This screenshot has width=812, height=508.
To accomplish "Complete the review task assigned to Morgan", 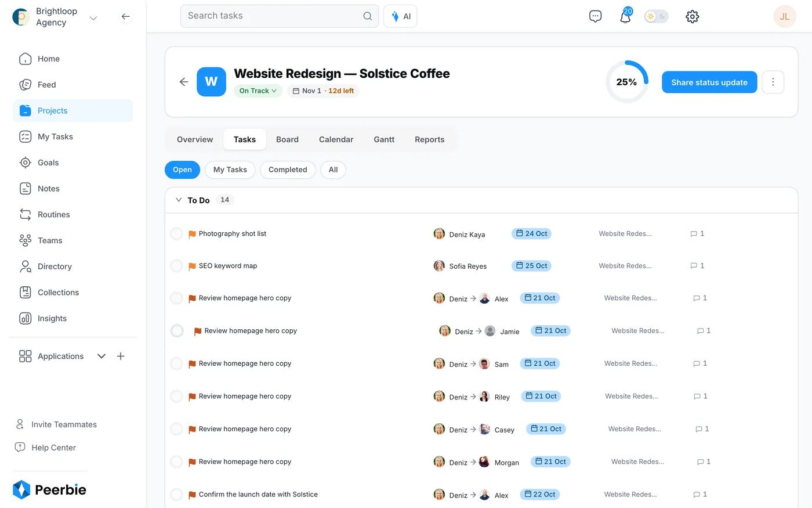I will point(176,462).
